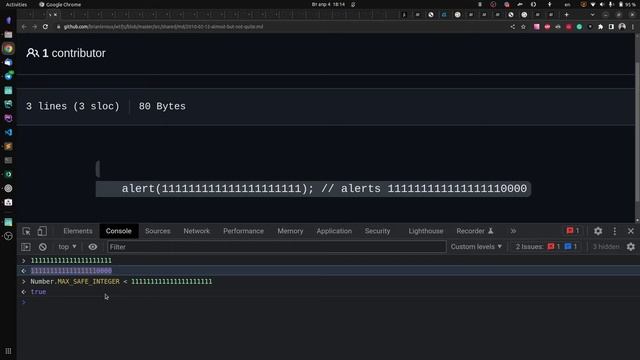
Task: Toggle the console sidebar
Action: 26,247
